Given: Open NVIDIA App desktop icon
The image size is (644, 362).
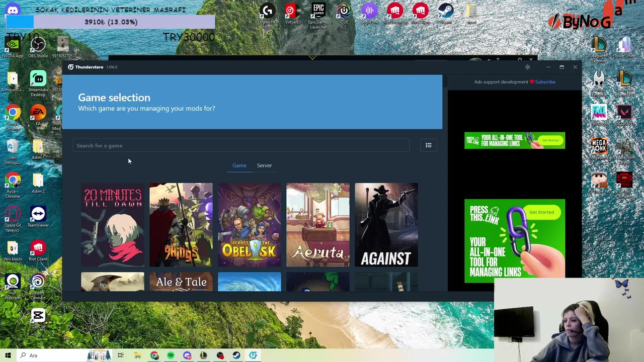Looking at the screenshot, I should [13, 48].
